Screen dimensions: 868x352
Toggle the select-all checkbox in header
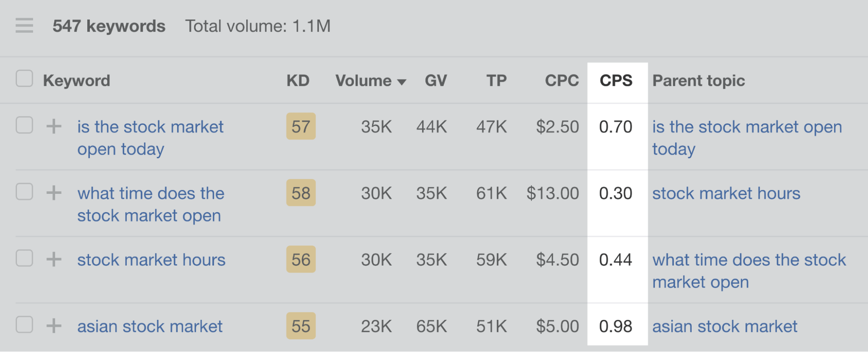24,79
